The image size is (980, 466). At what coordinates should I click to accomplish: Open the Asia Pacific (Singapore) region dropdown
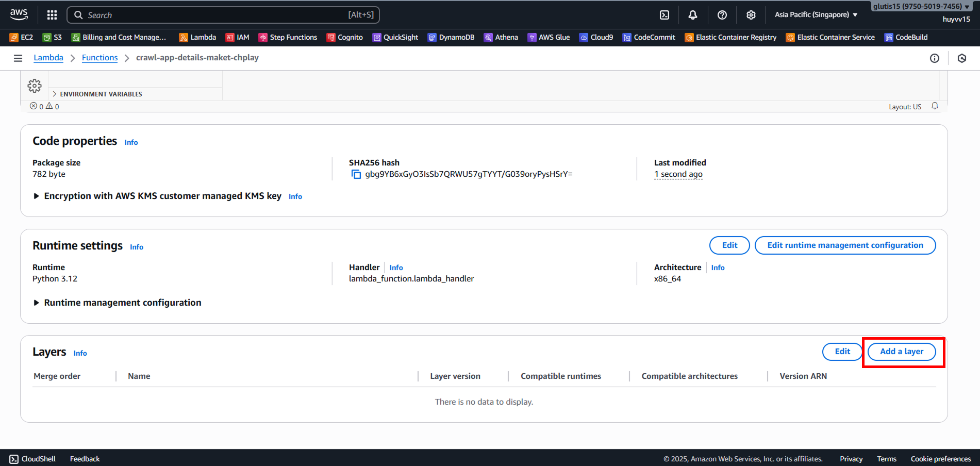[x=816, y=15]
